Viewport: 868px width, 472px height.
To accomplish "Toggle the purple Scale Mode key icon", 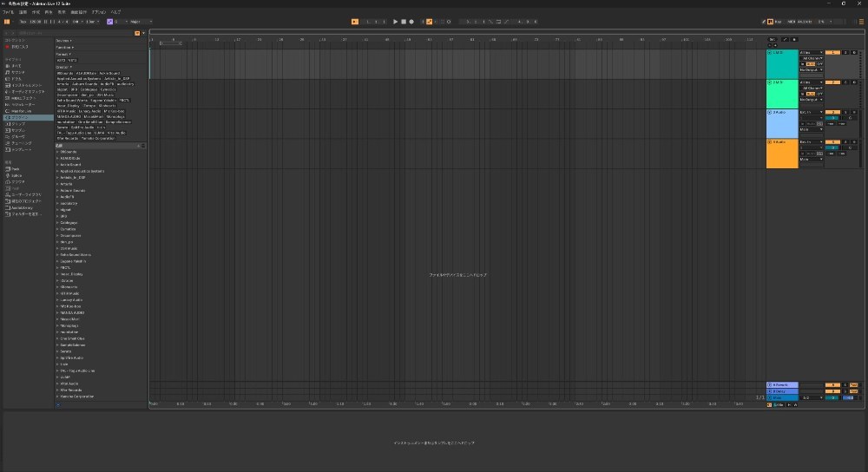I will pos(109,22).
